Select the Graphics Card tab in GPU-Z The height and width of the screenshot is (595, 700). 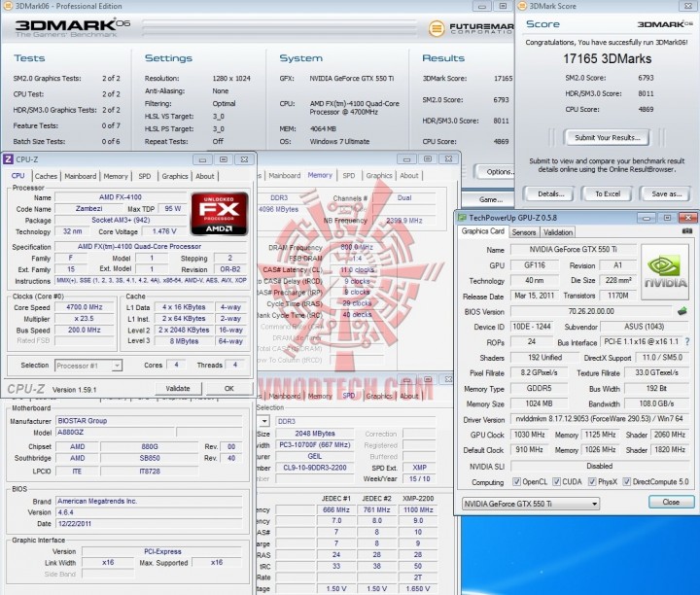coord(482,231)
